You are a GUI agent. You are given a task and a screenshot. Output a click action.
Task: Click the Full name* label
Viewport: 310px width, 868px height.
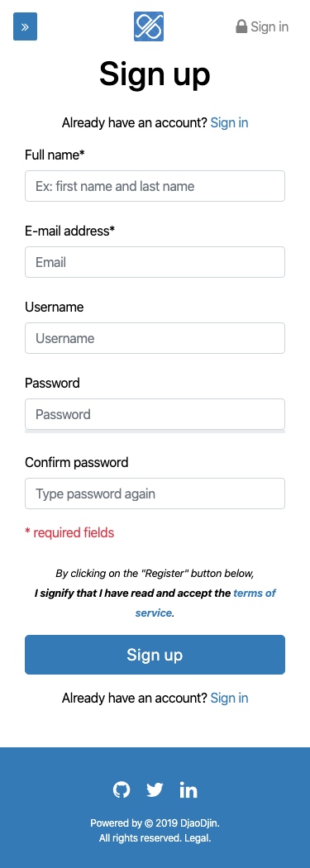55,155
